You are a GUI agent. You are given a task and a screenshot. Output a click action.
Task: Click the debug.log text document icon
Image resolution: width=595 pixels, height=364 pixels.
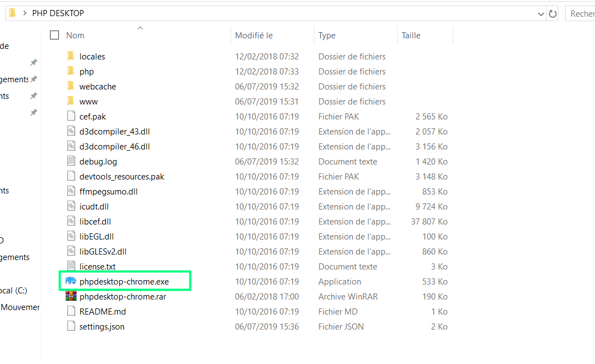71,161
